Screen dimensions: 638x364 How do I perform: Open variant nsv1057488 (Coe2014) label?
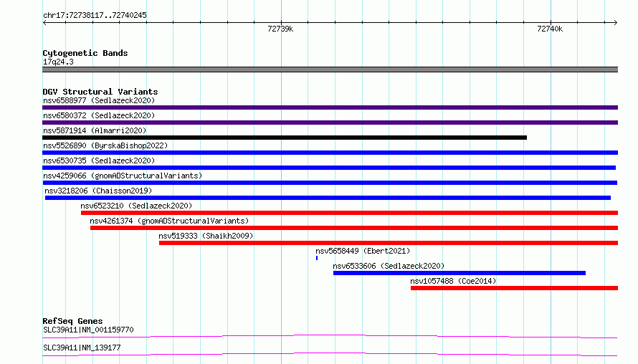(x=453, y=281)
